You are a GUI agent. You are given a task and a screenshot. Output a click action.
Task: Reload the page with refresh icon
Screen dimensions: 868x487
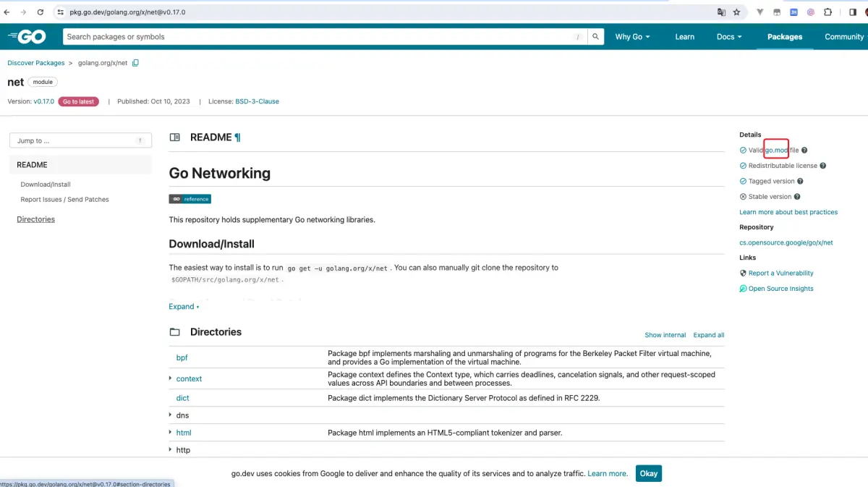[x=40, y=12]
